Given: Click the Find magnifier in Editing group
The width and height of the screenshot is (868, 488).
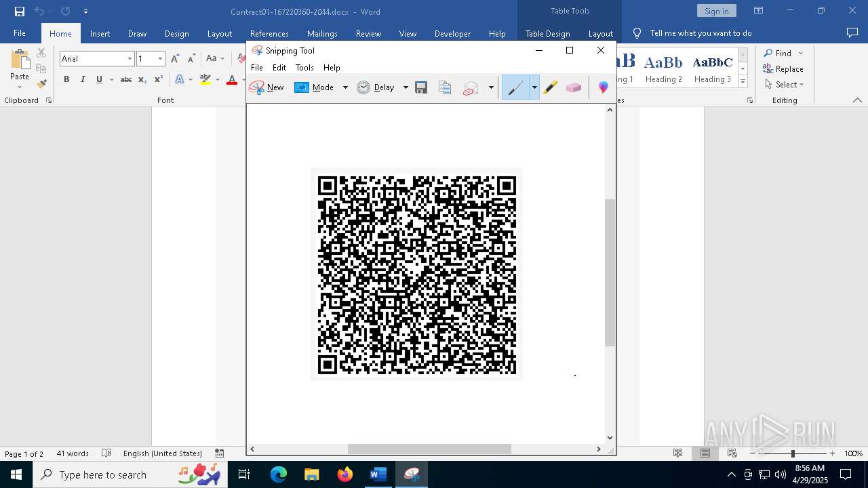Looking at the screenshot, I should click(777, 53).
